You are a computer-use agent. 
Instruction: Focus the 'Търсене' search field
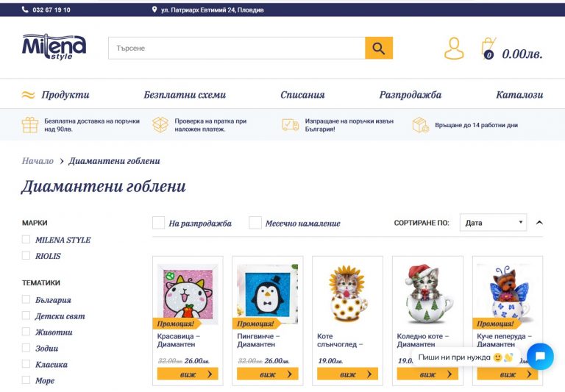[x=237, y=48]
